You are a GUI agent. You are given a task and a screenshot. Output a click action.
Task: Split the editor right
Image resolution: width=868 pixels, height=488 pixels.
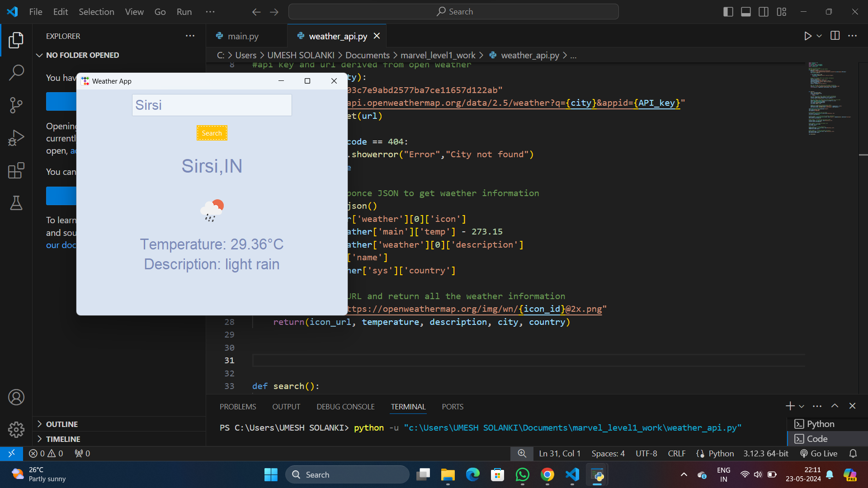click(x=835, y=36)
